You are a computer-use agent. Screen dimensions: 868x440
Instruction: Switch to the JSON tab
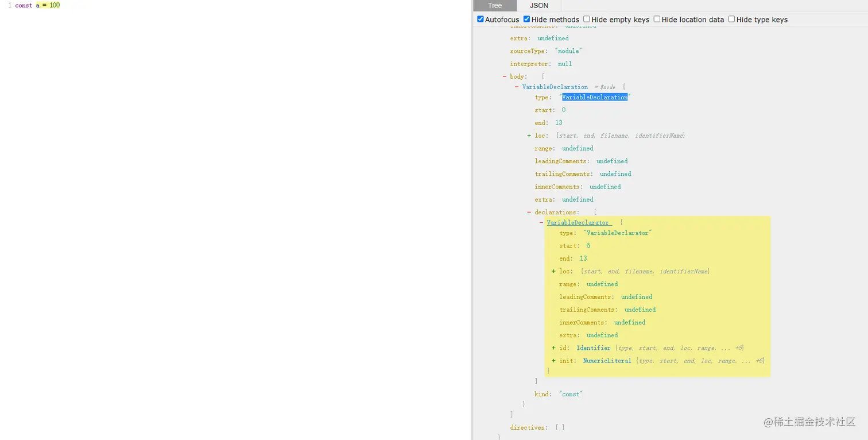[539, 6]
